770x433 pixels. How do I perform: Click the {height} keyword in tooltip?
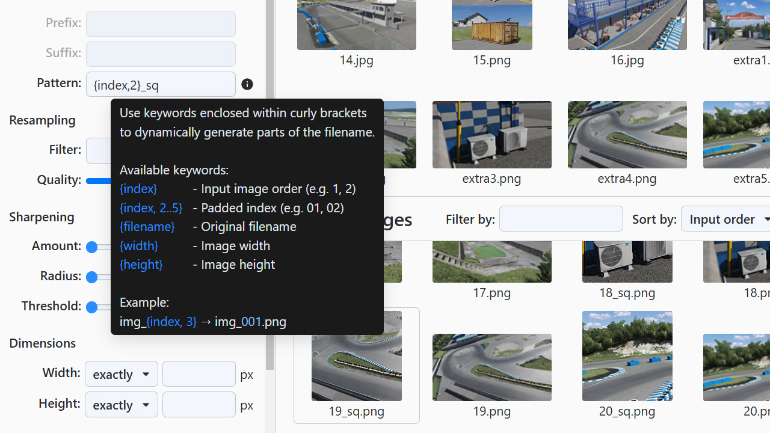tap(141, 265)
